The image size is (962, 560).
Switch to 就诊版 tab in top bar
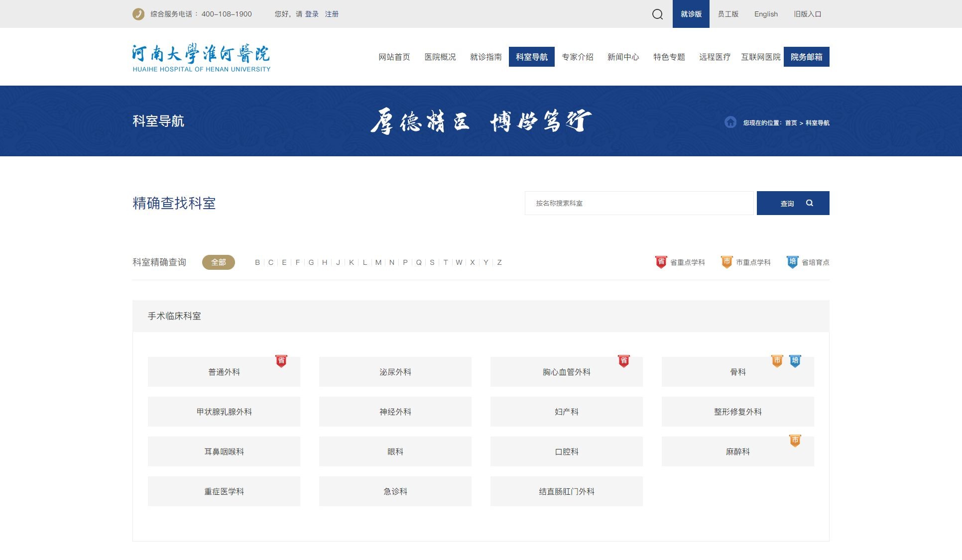pyautogui.click(x=691, y=14)
